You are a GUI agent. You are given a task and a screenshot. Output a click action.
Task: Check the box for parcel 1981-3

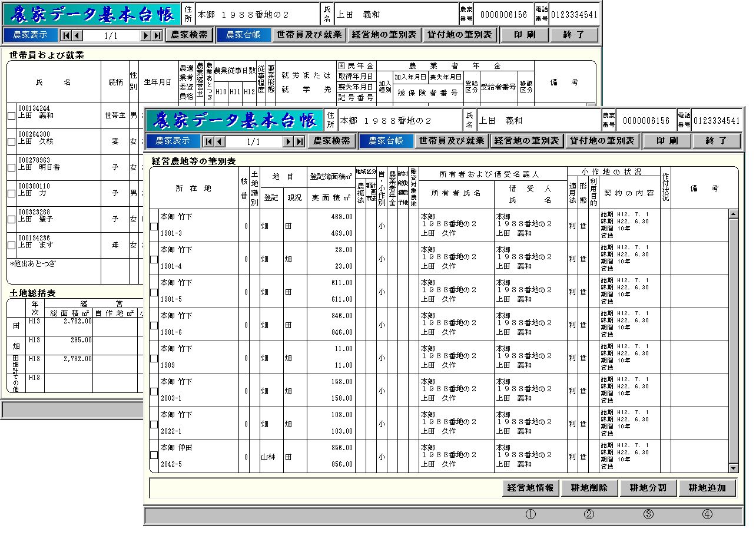[154, 226]
